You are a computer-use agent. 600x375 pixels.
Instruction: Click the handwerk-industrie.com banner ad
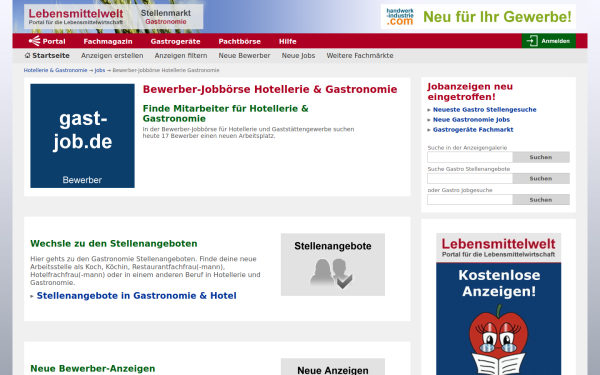[478, 16]
